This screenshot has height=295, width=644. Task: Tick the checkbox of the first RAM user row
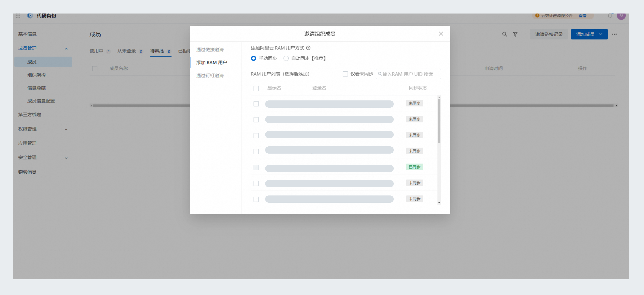(256, 104)
